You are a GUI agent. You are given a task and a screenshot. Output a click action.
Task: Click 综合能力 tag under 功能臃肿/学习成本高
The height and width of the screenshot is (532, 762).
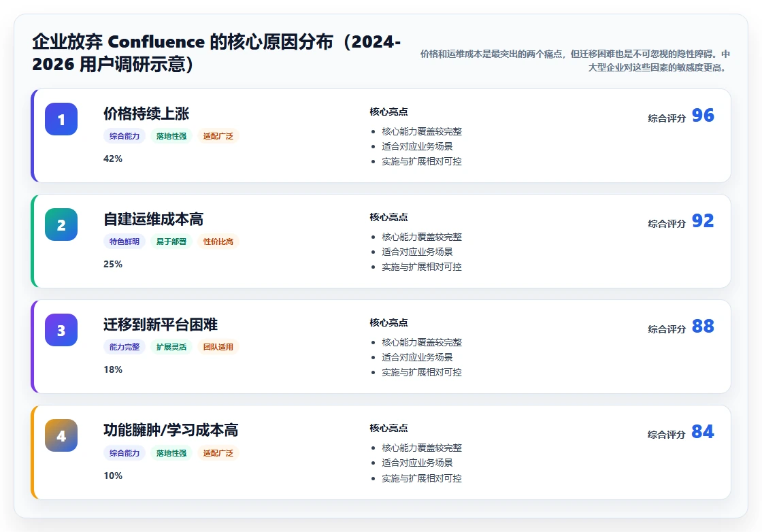tap(125, 453)
